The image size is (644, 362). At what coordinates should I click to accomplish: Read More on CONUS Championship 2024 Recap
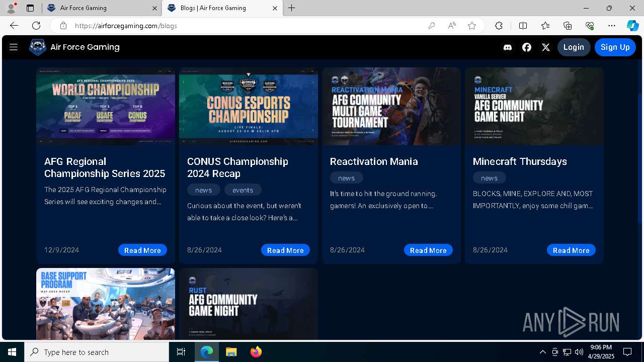coord(285,250)
